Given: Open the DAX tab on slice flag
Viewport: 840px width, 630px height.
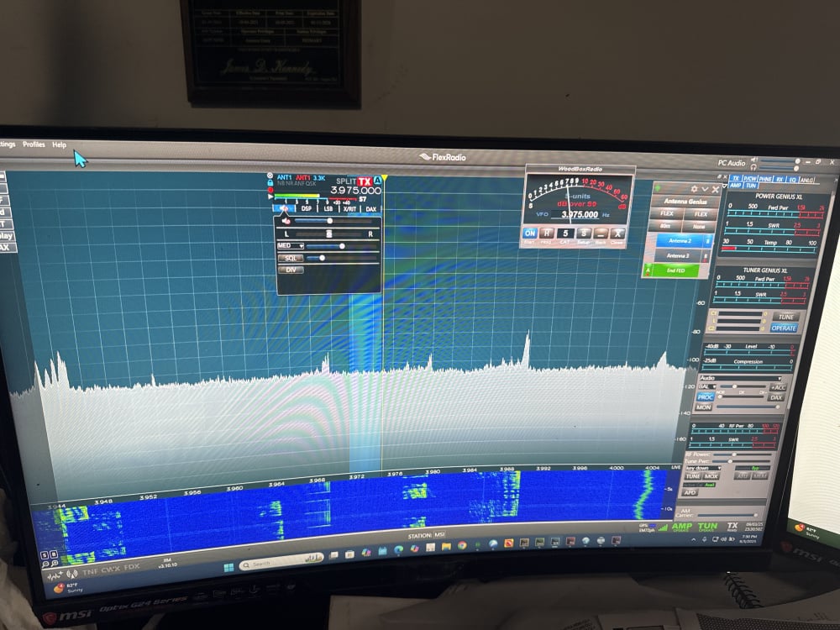Looking at the screenshot, I should 371,209.
